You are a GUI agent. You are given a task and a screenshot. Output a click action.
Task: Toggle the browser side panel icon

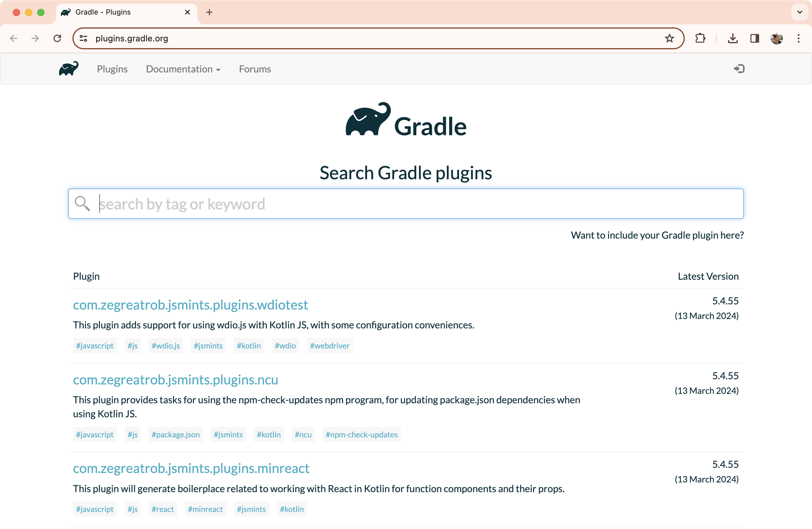coord(755,38)
